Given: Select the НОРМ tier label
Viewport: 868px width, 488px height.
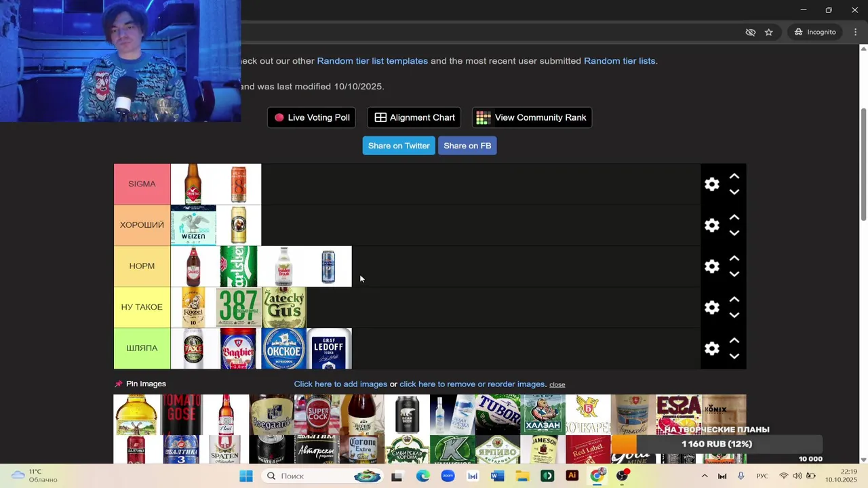Looking at the screenshot, I should point(142,266).
